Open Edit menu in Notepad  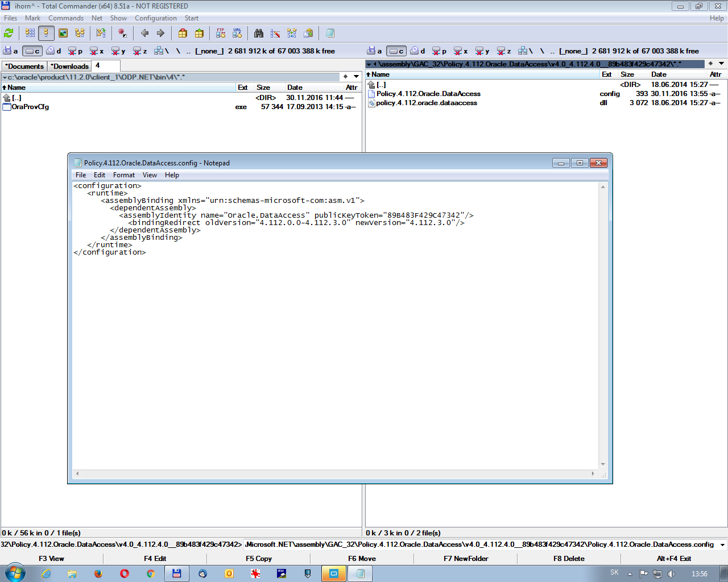tap(100, 175)
